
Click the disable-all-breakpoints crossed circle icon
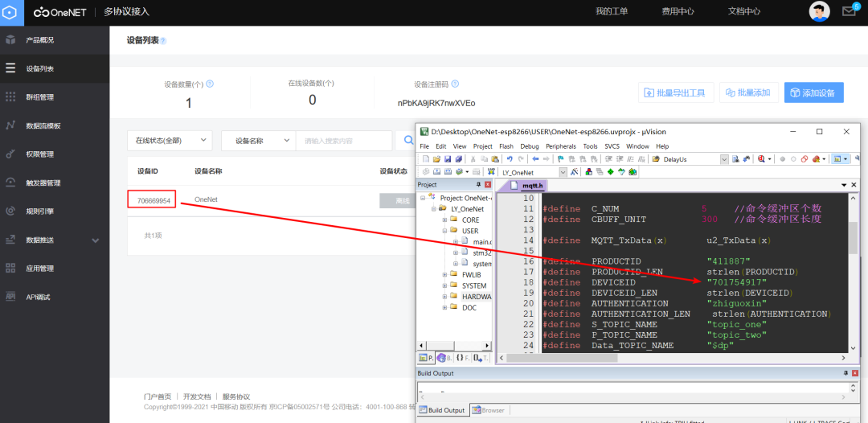point(804,159)
